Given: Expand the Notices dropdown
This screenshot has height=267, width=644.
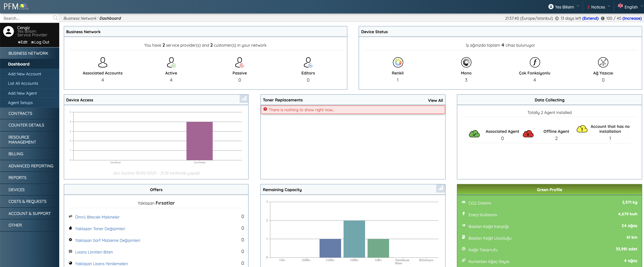Looking at the screenshot, I should click(x=598, y=7).
